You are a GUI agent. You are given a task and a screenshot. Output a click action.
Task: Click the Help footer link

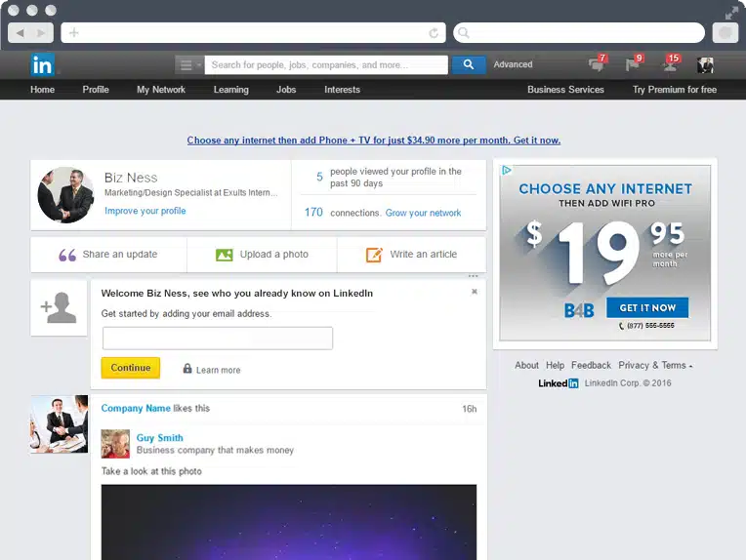click(555, 365)
